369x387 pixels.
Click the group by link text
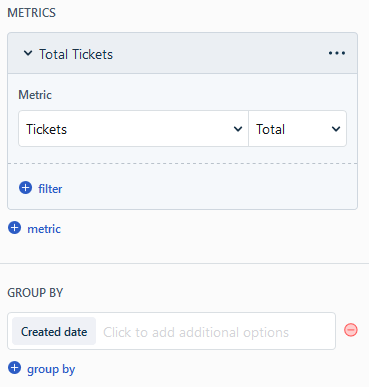click(51, 369)
